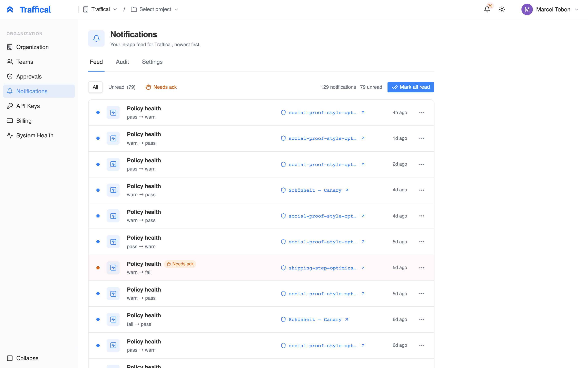Open the external link arrow of the 4h ago row
Screen dimensions: 588x368
click(363, 112)
